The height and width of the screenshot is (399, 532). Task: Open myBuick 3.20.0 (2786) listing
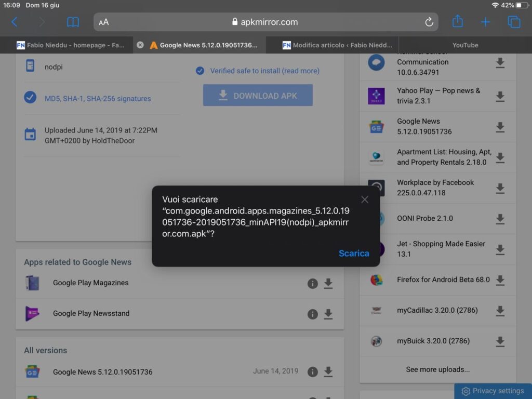(433, 341)
